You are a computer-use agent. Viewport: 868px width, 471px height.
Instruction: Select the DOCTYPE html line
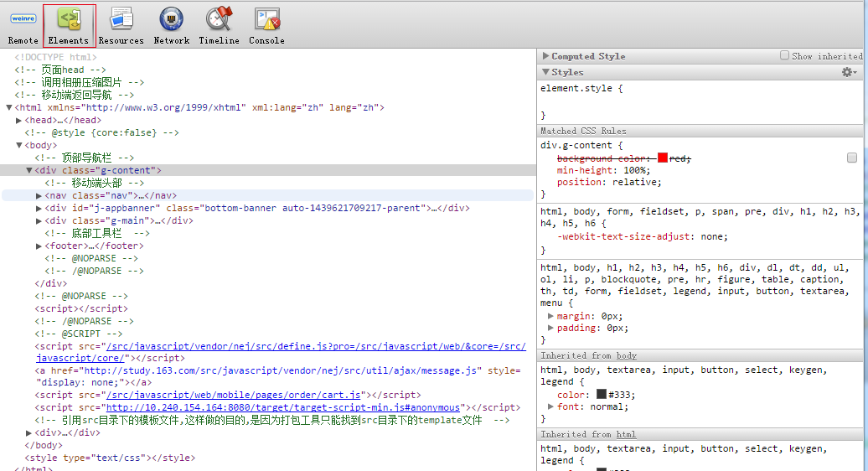(x=55, y=57)
